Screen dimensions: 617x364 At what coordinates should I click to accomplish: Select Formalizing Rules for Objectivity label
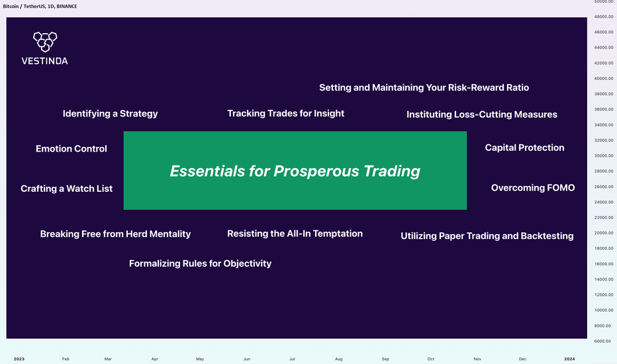(x=201, y=263)
